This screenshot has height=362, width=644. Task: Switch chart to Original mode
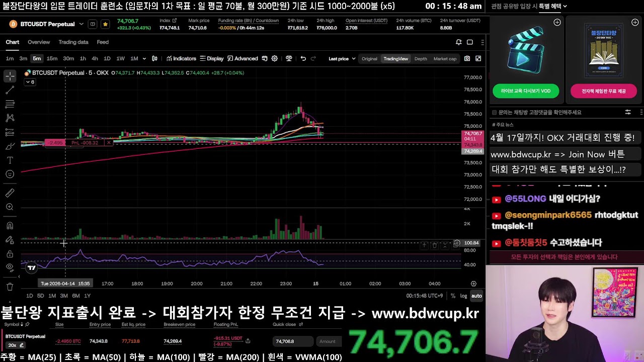coord(369,59)
